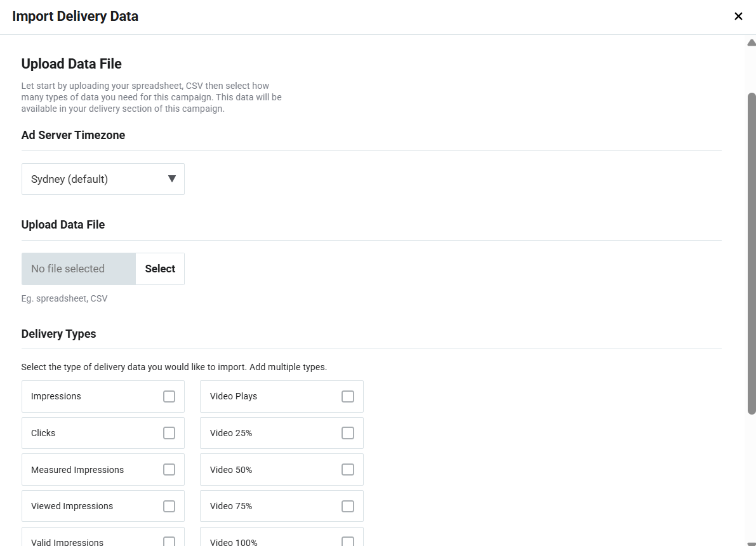Check the Measured Impressions box

pyautogui.click(x=169, y=470)
